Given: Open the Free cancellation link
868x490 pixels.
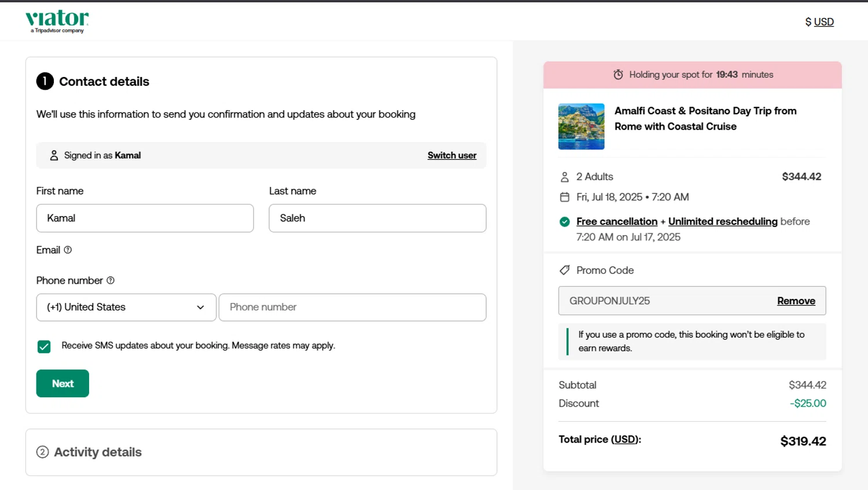Looking at the screenshot, I should pyautogui.click(x=617, y=221).
